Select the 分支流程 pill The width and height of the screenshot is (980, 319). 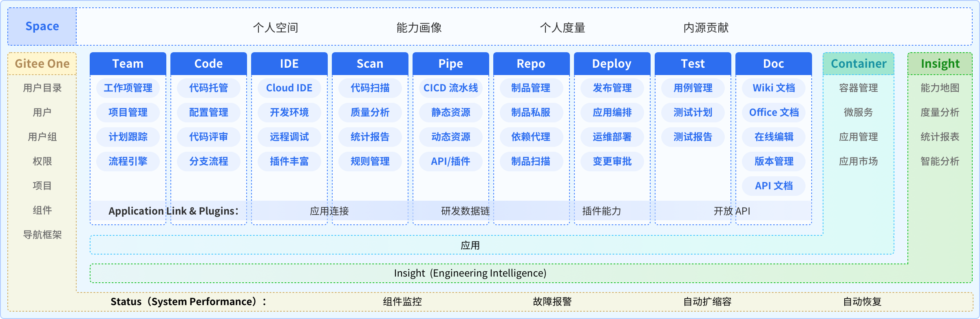pyautogui.click(x=209, y=162)
